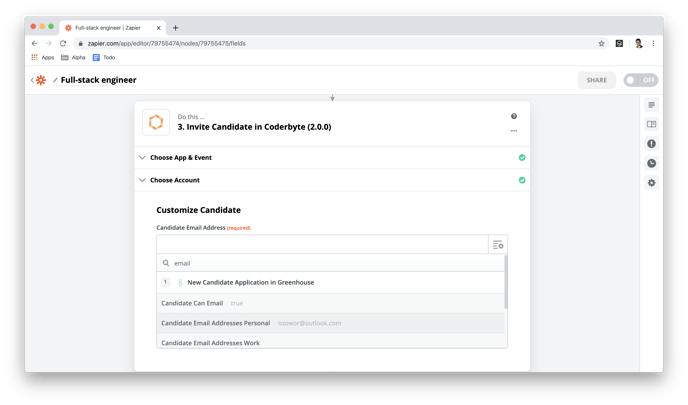Expand the Choose App & Event section
688x405 pixels.
tap(332, 158)
